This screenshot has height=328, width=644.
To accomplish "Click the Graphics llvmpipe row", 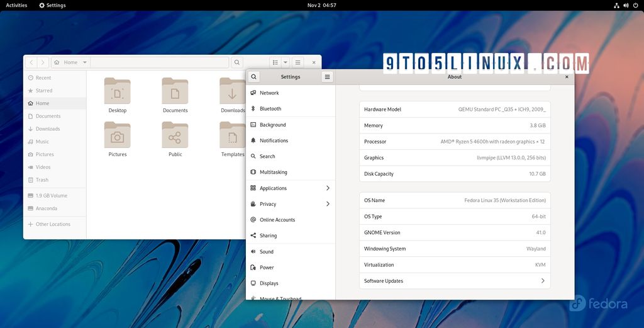I will [x=455, y=158].
